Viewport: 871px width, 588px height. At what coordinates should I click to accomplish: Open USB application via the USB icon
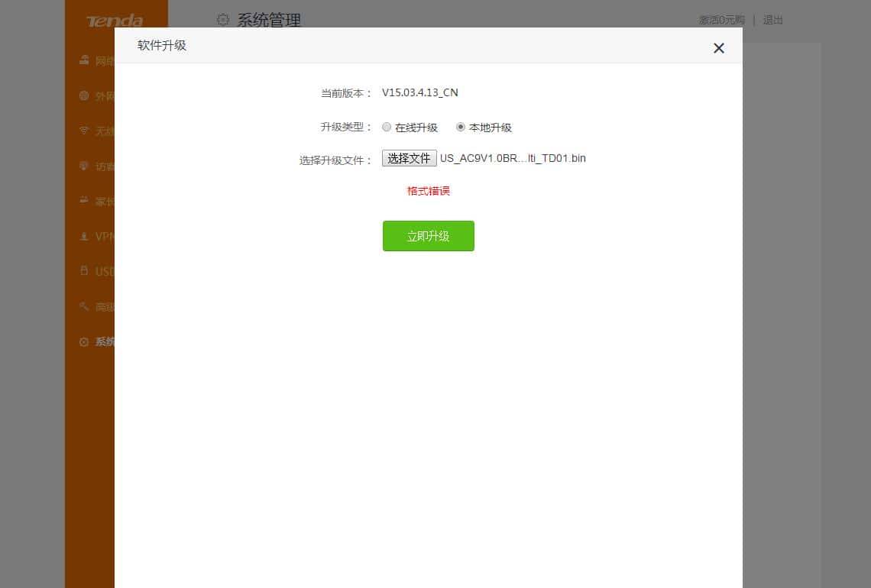click(x=84, y=271)
